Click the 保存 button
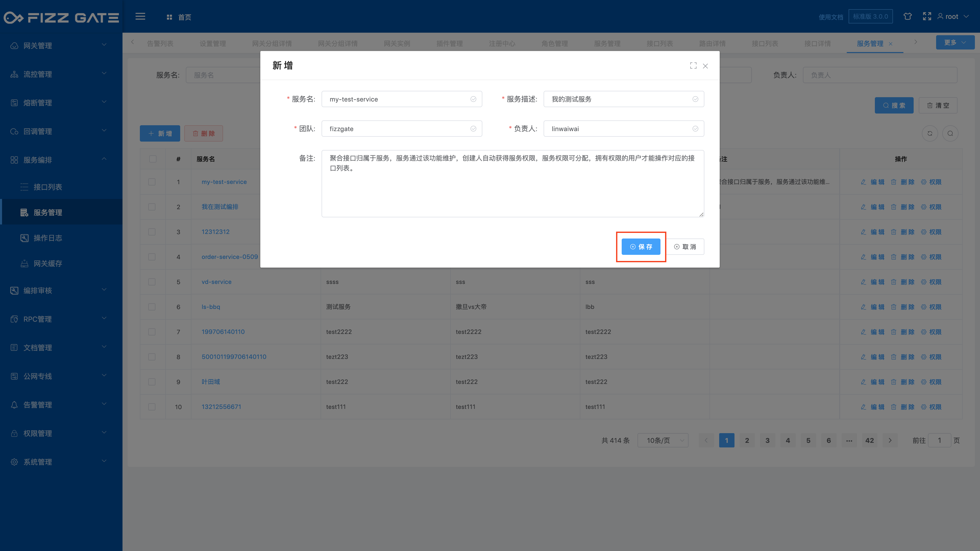Viewport: 980px width, 551px height. (641, 247)
